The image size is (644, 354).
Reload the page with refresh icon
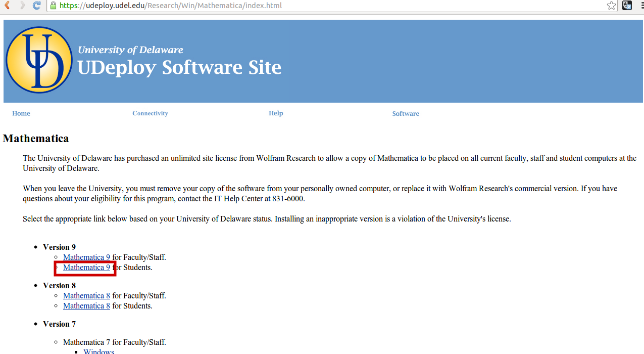(x=36, y=6)
